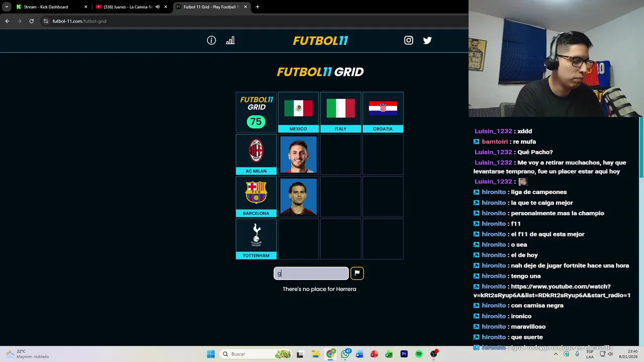Click the 'There's no place for Herrera' message
Image resolution: width=644 pixels, height=362 pixels.
(x=319, y=289)
